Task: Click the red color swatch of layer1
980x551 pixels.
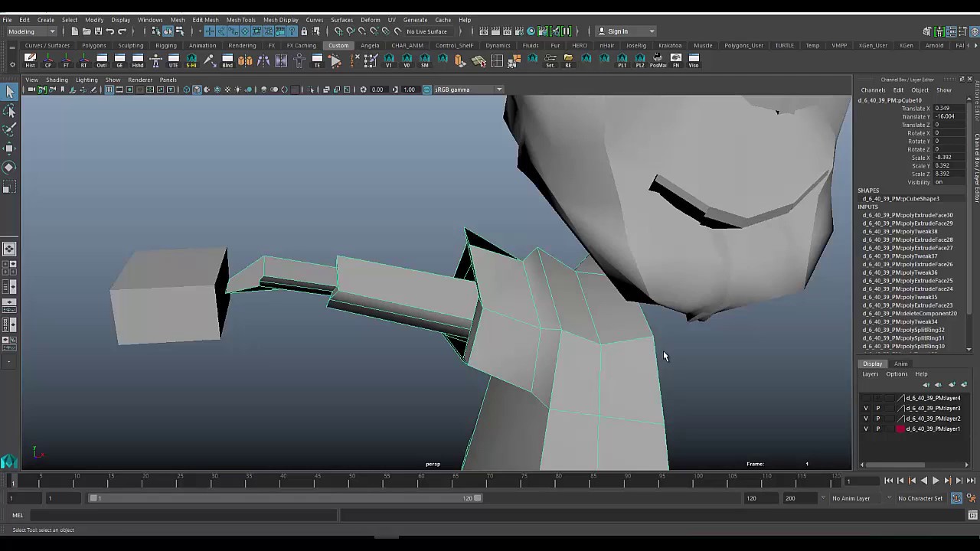Action: click(x=900, y=429)
